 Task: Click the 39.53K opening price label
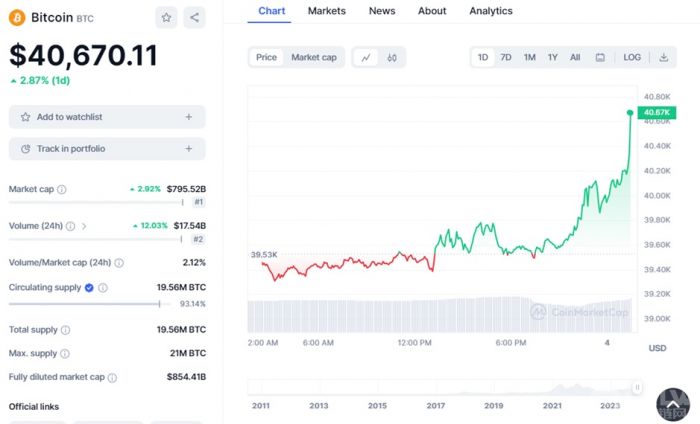[264, 255]
